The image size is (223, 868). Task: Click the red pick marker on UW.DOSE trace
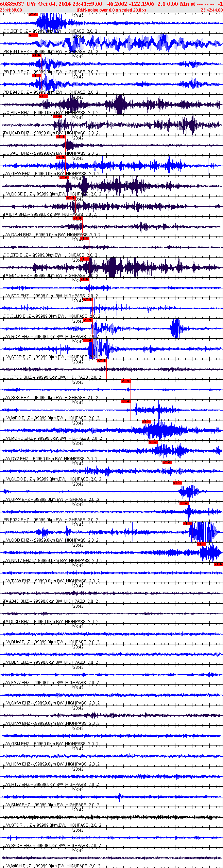[x=64, y=177]
